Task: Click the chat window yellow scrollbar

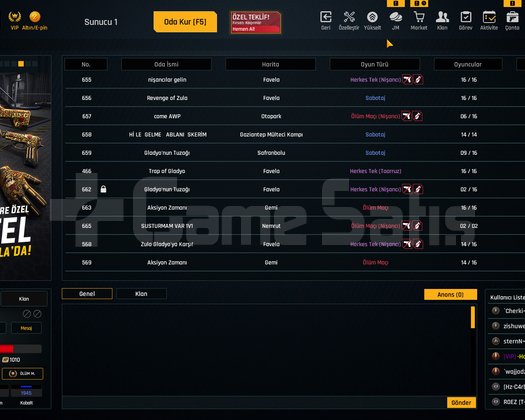Action: 473,317
